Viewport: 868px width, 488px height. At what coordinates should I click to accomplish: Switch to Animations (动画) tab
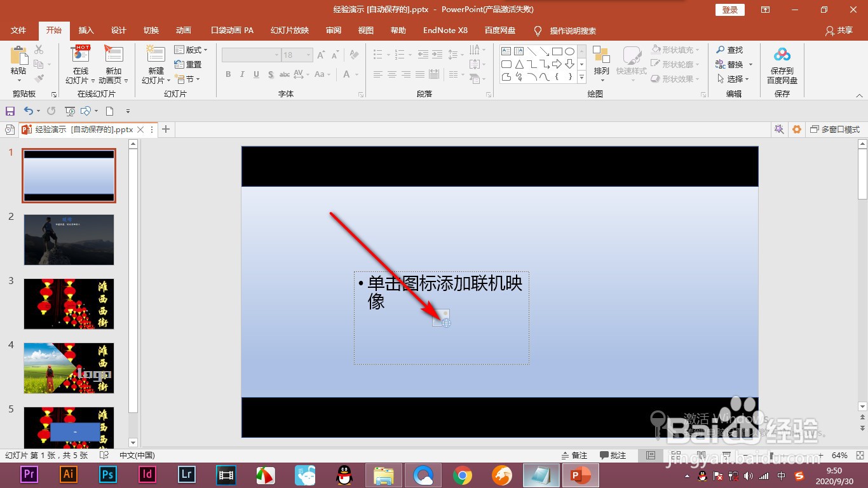pos(184,30)
